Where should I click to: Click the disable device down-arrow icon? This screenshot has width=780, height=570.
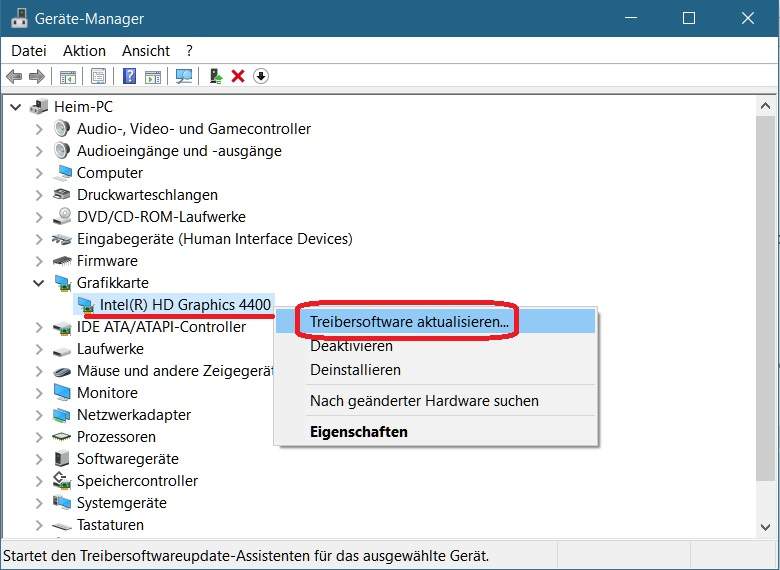point(261,76)
